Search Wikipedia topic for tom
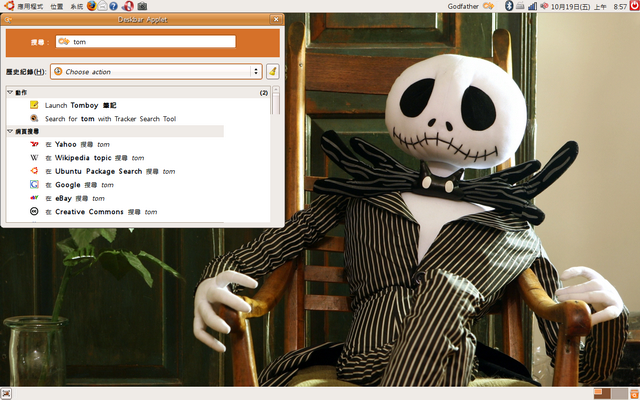 click(95, 158)
